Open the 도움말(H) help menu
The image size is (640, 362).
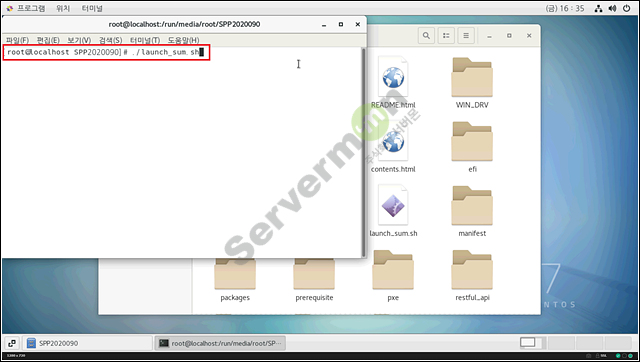(x=183, y=40)
